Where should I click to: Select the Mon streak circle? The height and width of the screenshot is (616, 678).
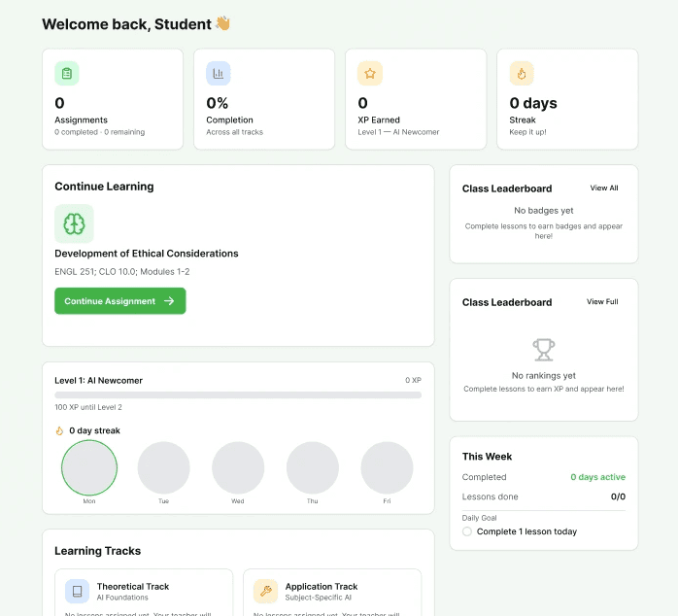tap(89, 467)
